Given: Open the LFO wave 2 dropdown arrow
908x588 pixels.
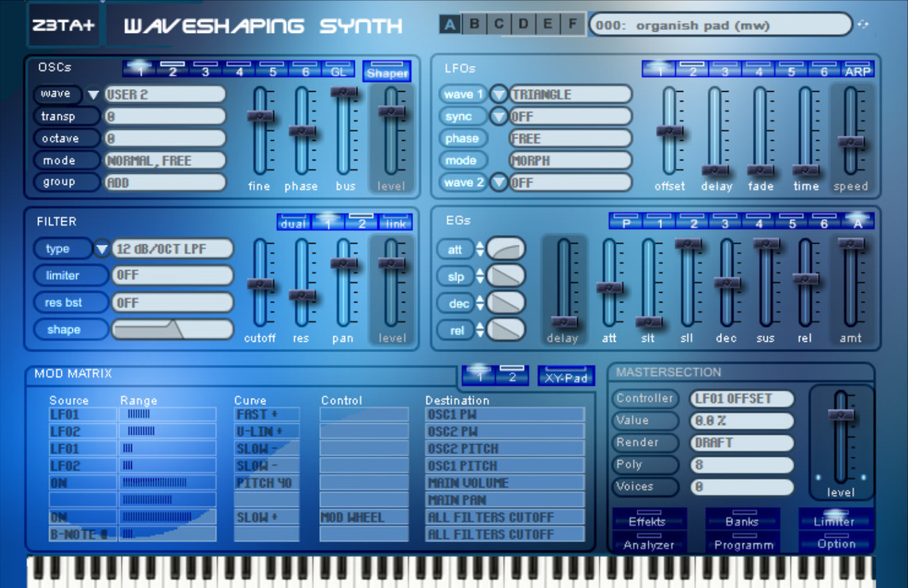Looking at the screenshot, I should (499, 182).
